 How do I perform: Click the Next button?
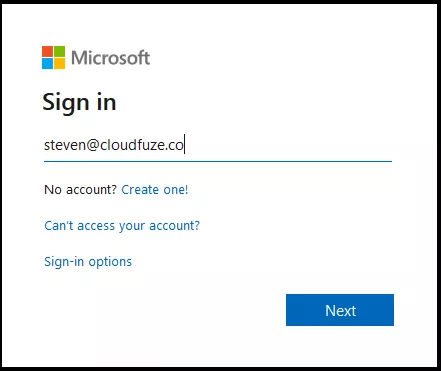(x=340, y=310)
